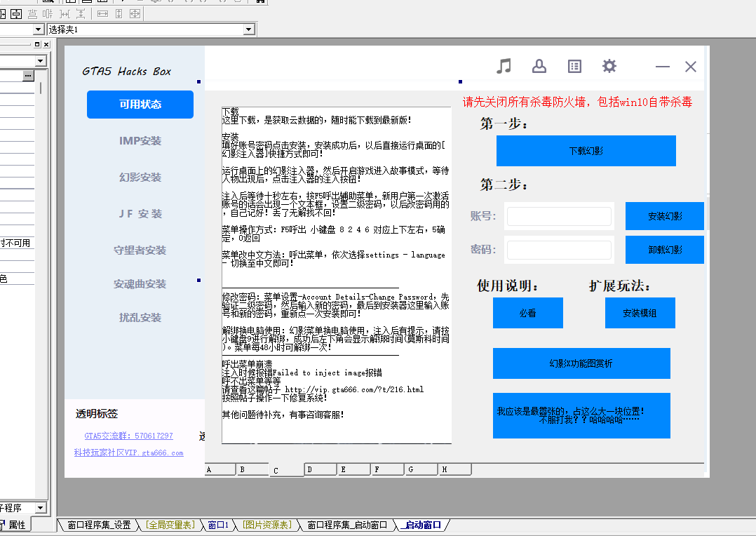Screen dimensions: 756x536
Task: Click the list panel icon in header
Action: pyautogui.click(x=574, y=66)
